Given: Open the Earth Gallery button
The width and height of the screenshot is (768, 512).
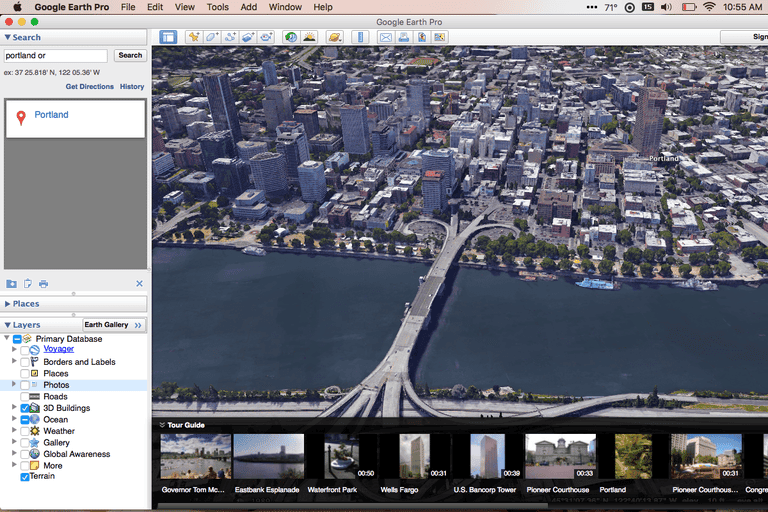Looking at the screenshot, I should (113, 325).
